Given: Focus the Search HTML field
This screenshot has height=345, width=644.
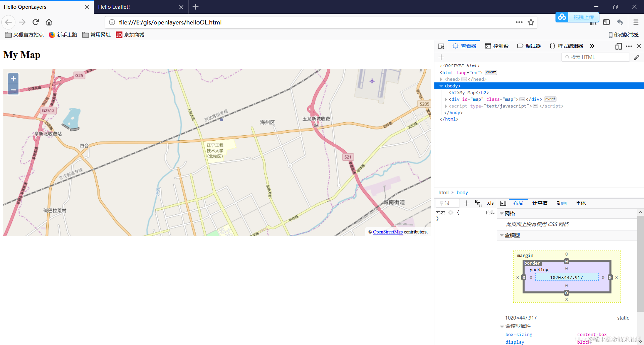Looking at the screenshot, I should [596, 57].
